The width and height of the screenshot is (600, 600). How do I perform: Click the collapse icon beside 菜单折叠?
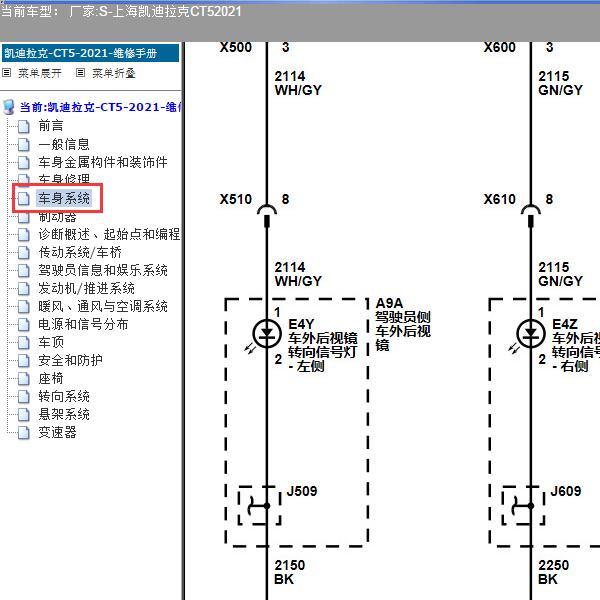80,72
